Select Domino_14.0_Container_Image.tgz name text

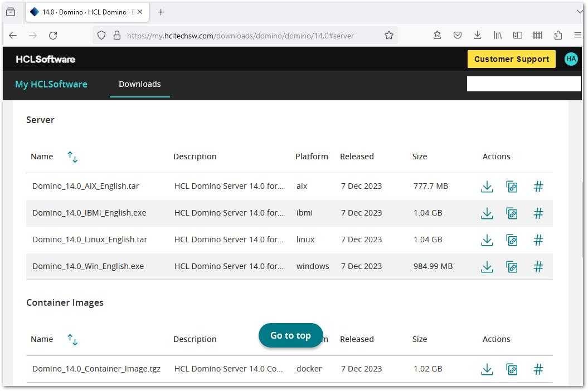click(x=96, y=369)
